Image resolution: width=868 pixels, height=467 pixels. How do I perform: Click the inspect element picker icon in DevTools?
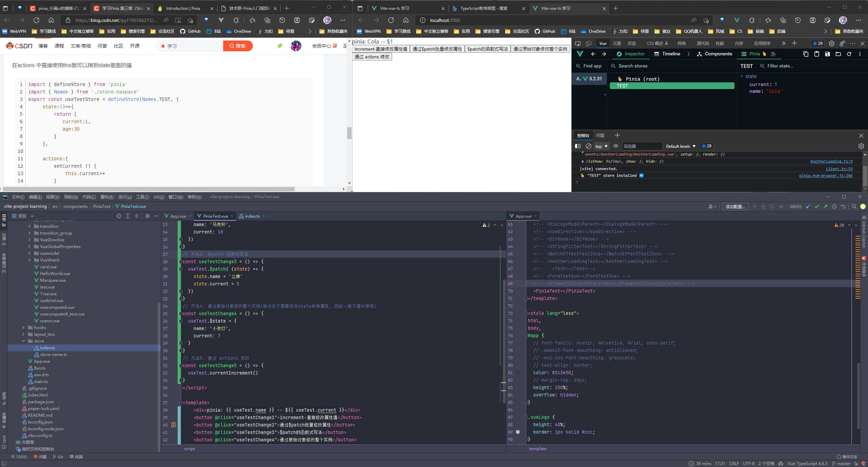click(578, 44)
